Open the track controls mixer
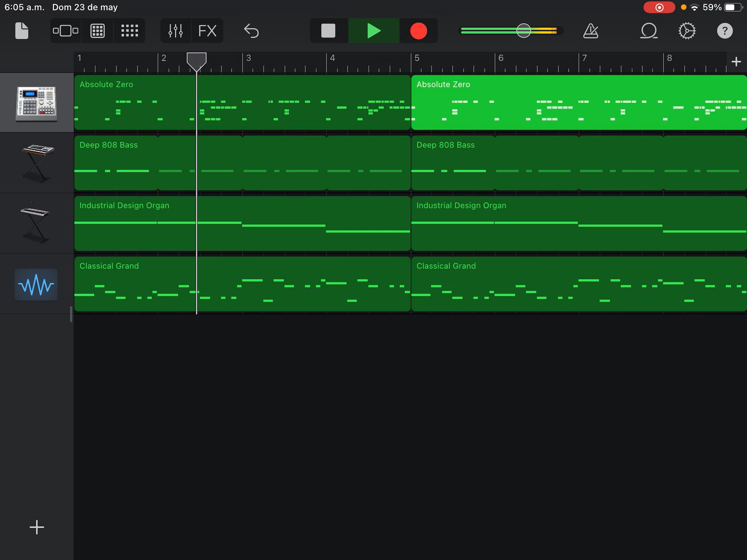The height and width of the screenshot is (560, 747). point(175,31)
